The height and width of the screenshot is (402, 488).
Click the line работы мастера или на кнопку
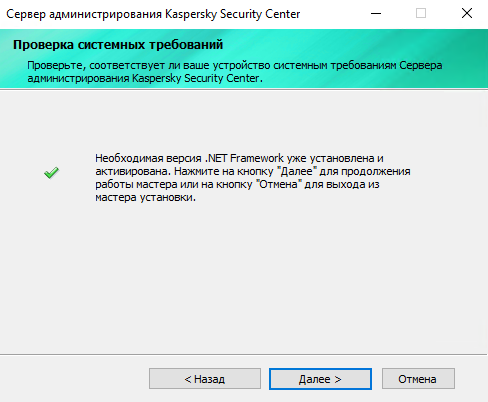click(x=237, y=184)
